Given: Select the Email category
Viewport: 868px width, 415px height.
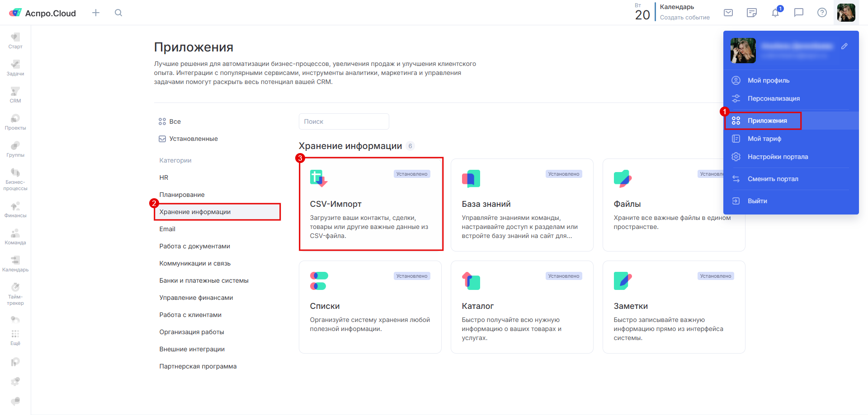Looking at the screenshot, I should point(167,229).
